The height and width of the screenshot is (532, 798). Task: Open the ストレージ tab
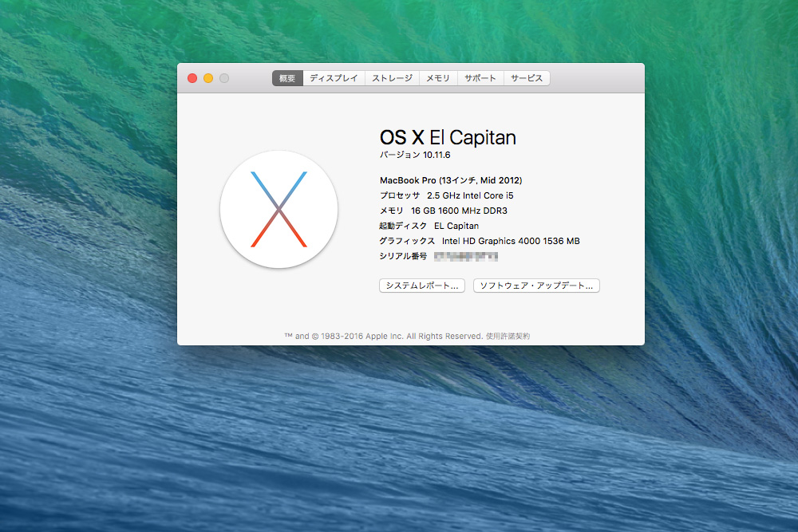392,78
